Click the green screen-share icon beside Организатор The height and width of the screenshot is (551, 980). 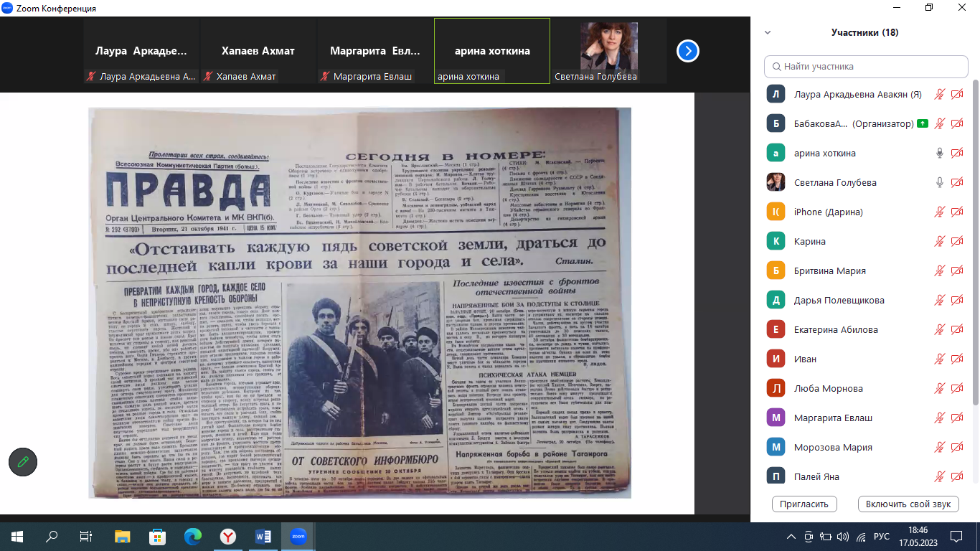(922, 123)
